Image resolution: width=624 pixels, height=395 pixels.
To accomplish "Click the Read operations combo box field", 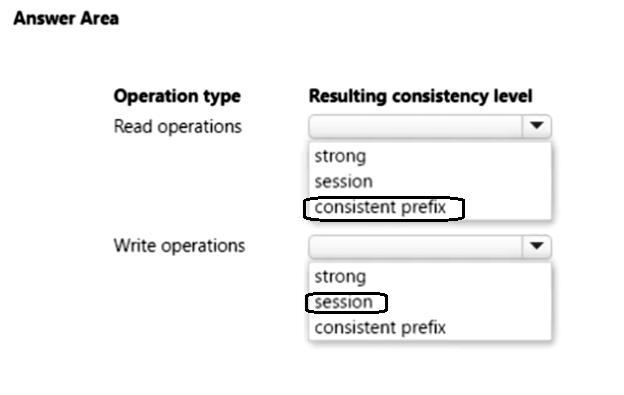I will 430,126.
